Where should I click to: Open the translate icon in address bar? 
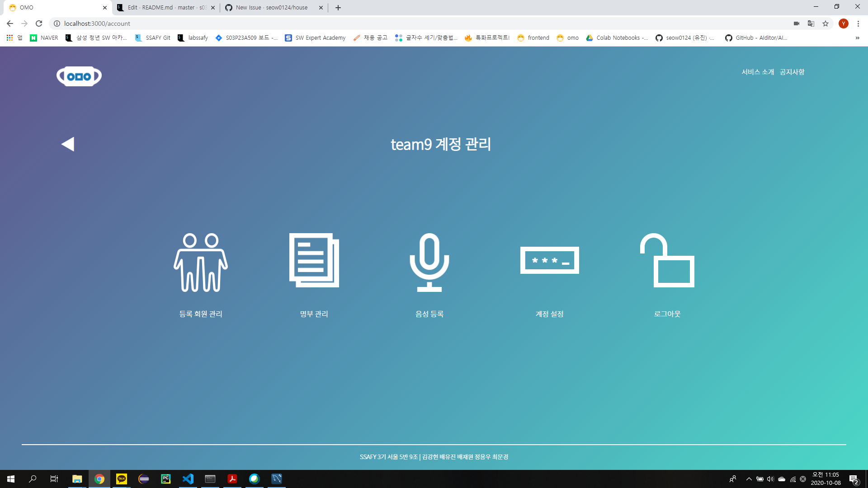point(810,23)
